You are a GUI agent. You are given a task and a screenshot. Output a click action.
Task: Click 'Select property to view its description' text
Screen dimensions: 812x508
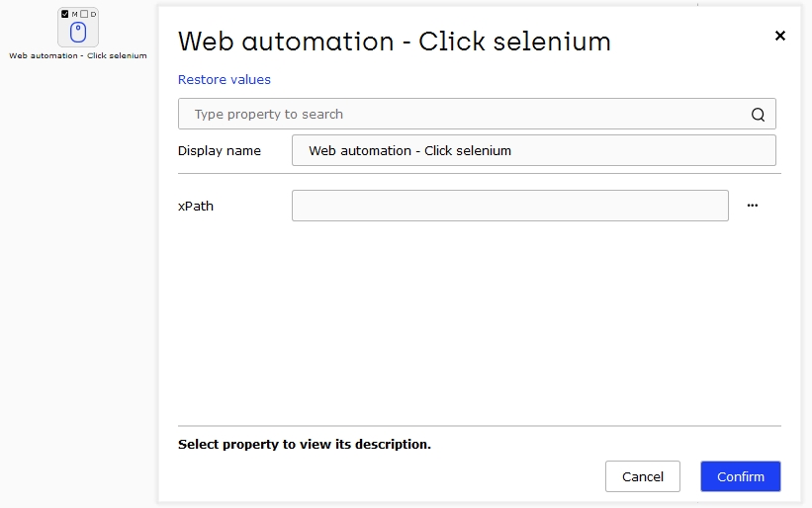point(305,445)
